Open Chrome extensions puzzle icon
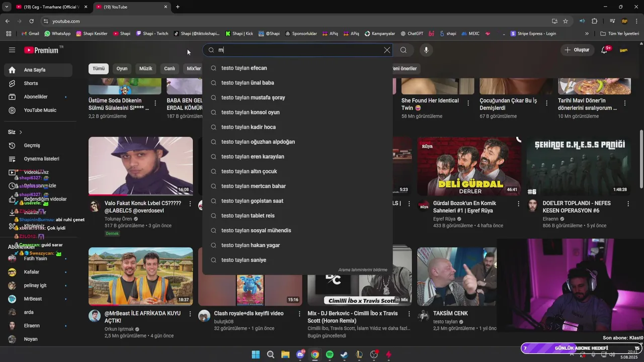The height and width of the screenshot is (362, 644). [x=594, y=21]
